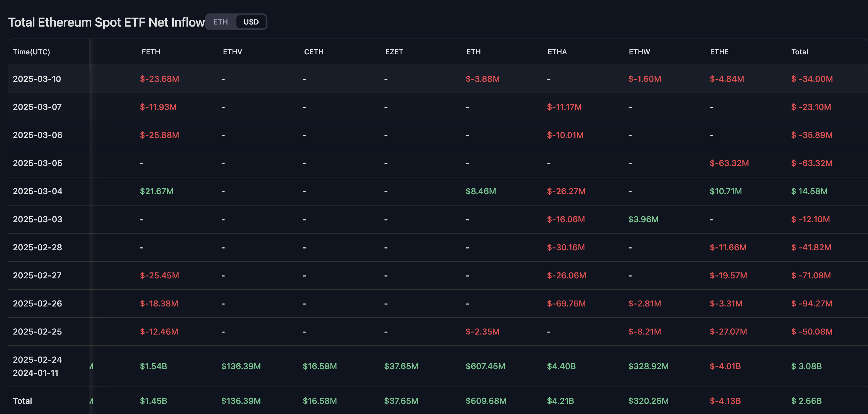
Task: Click the $ 2.66B grand total
Action: (806, 401)
